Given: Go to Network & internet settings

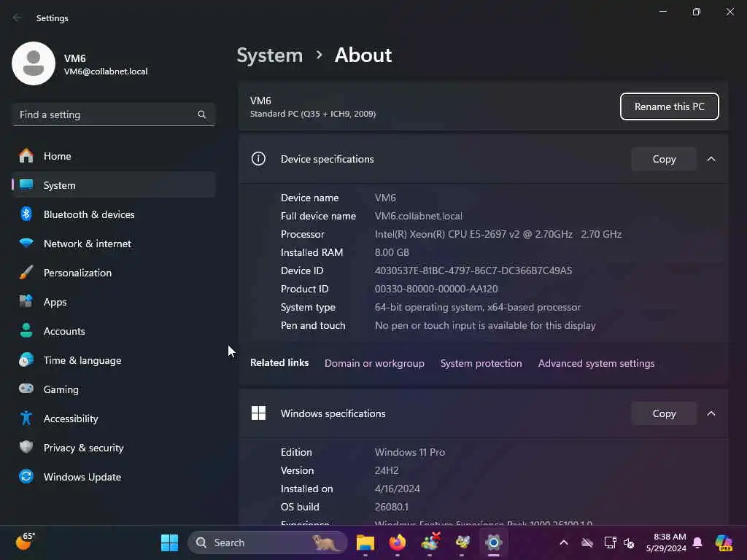Looking at the screenshot, I should (113, 244).
